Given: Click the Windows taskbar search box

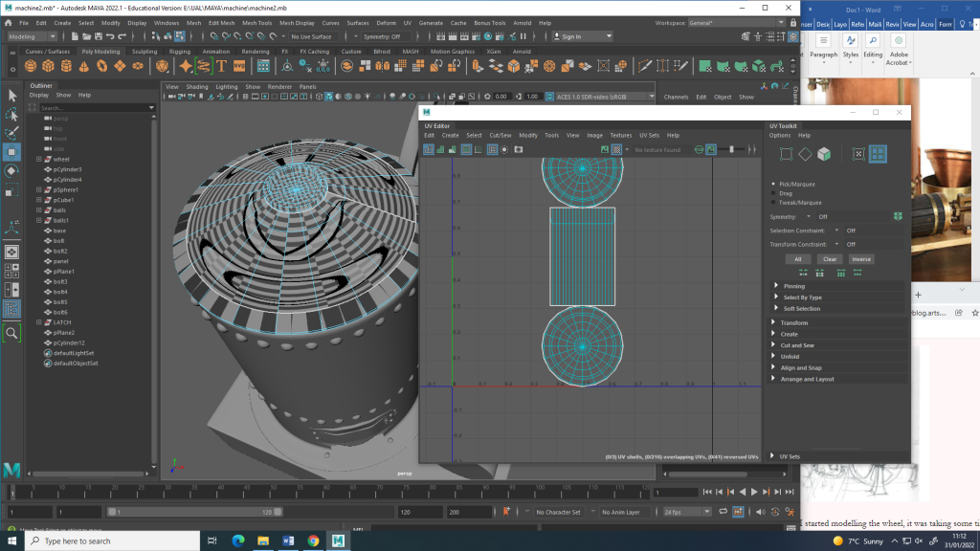Looking at the screenshot, I should click(x=113, y=541).
